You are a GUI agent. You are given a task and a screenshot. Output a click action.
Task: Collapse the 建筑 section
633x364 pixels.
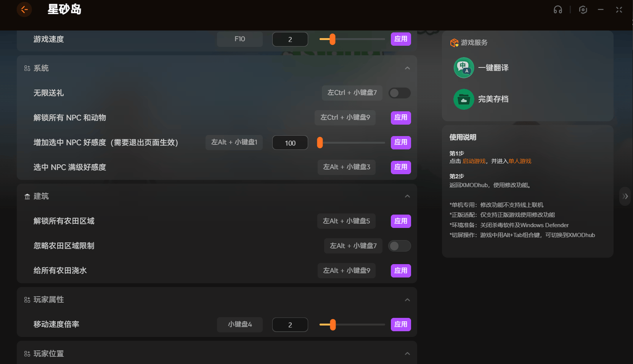tap(407, 196)
